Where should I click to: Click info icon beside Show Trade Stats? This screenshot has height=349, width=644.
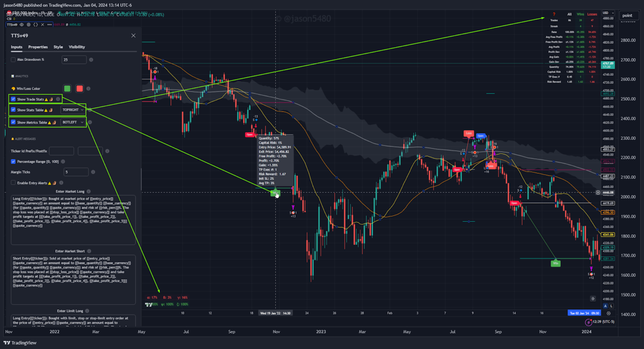pos(58,99)
